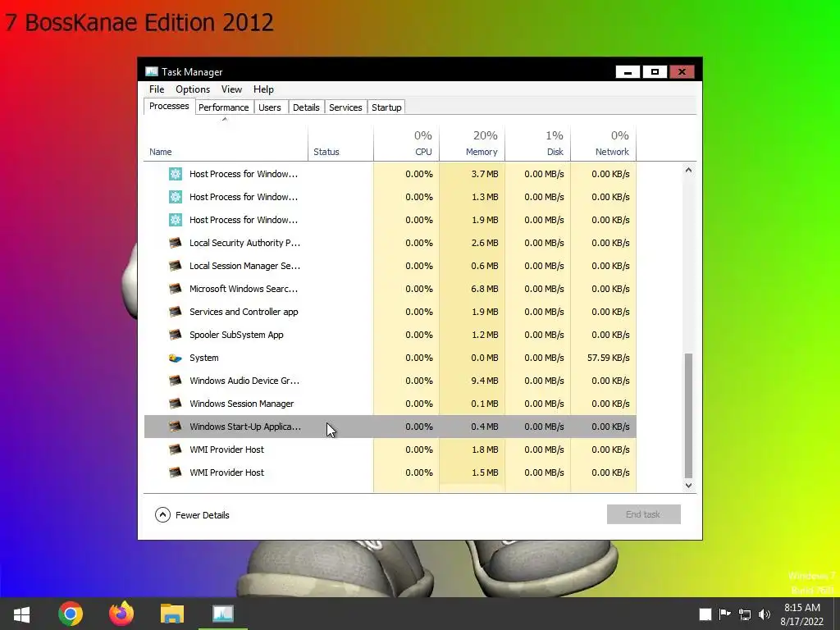Click the white square tray icon
Image resolution: width=840 pixels, height=630 pixels.
pyautogui.click(x=705, y=614)
